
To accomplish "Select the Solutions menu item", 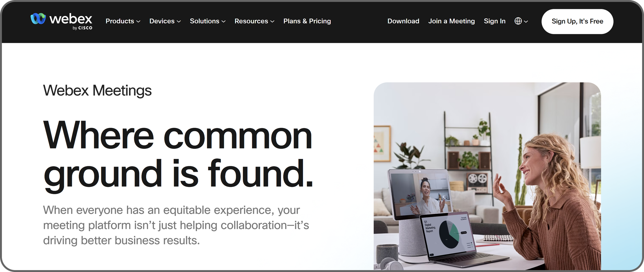I will (204, 21).
